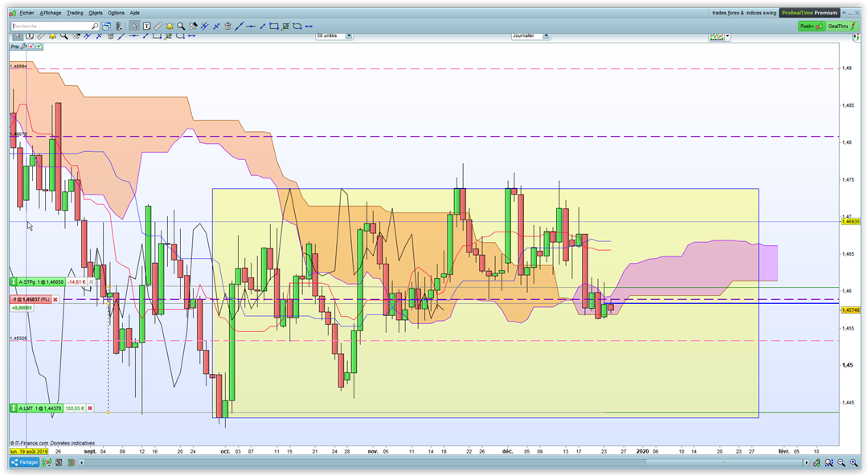868x476 pixels.
Task: Select the lasso ellipse drawing tool
Action: [x=297, y=26]
